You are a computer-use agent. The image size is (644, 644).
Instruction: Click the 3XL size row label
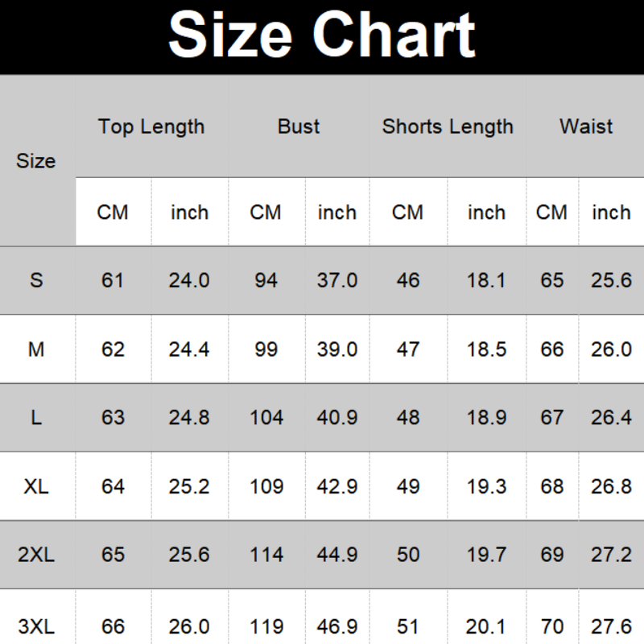[36, 625]
